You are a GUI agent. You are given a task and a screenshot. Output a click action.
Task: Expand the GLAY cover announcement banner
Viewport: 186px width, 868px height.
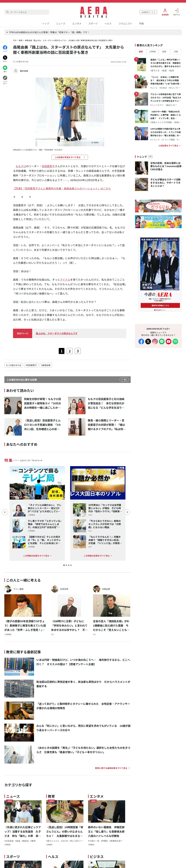click(93, 32)
